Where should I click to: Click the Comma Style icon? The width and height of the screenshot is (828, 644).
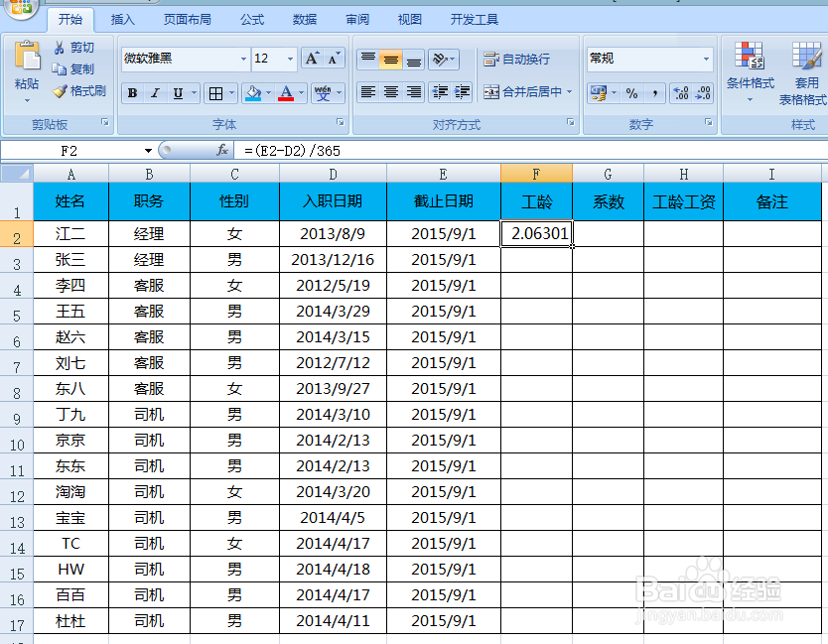click(x=656, y=94)
